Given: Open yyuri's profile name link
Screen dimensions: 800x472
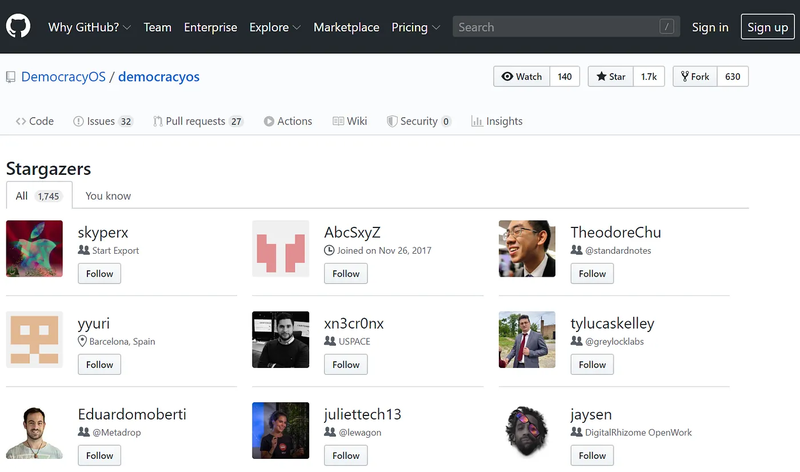Looking at the screenshot, I should 94,324.
